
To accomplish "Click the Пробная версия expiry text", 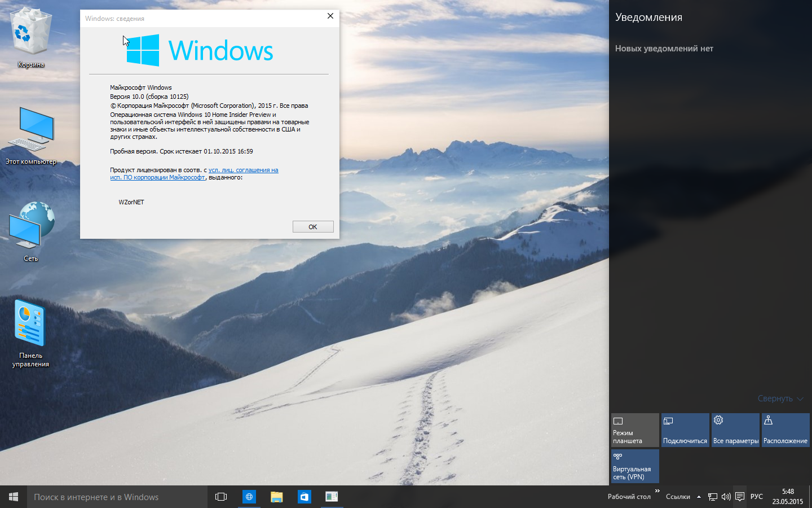I will [x=182, y=151].
